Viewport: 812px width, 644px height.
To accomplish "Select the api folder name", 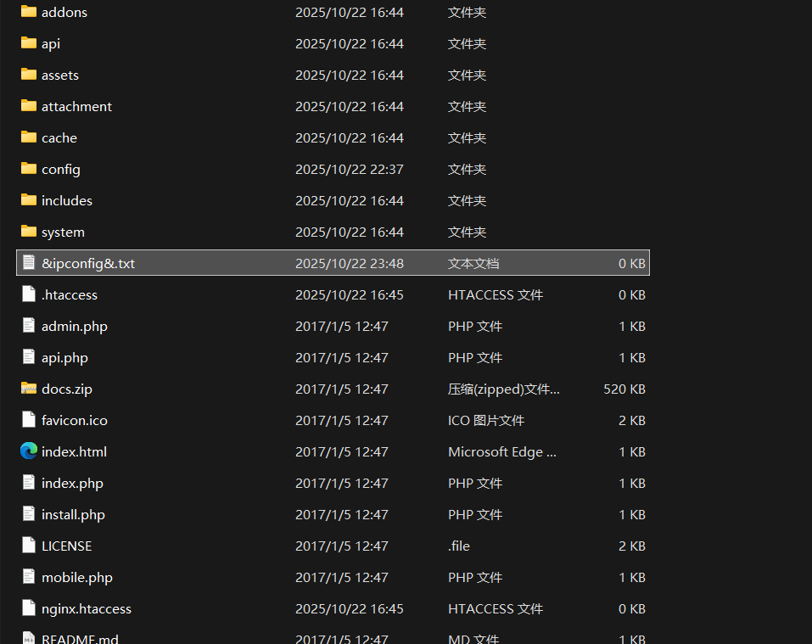I will point(51,44).
